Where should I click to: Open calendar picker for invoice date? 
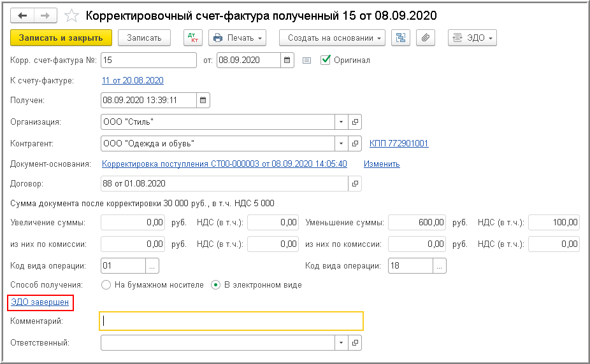coord(287,60)
